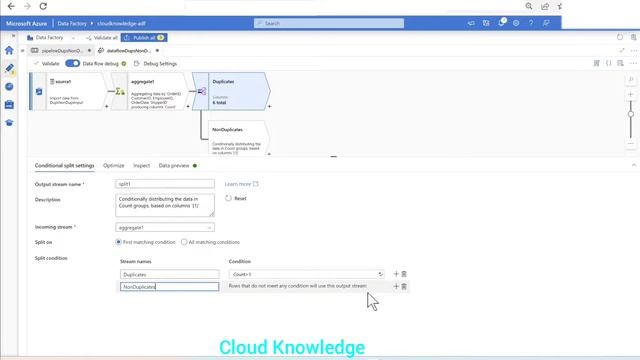Viewport: 640px width, 360px height.
Task: Add a stream after the NonDuplicates row
Action: click(396, 287)
